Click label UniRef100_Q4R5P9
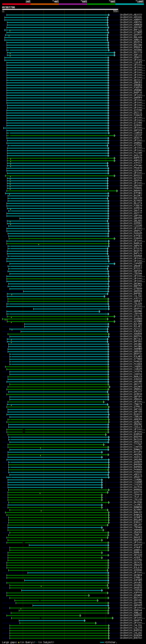This screenshot has width=146, height=644. [131, 98]
